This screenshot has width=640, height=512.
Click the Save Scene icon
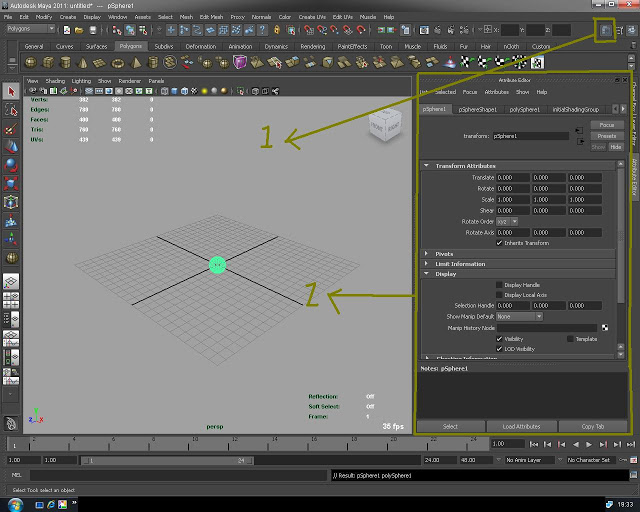pyautogui.click(x=93, y=30)
